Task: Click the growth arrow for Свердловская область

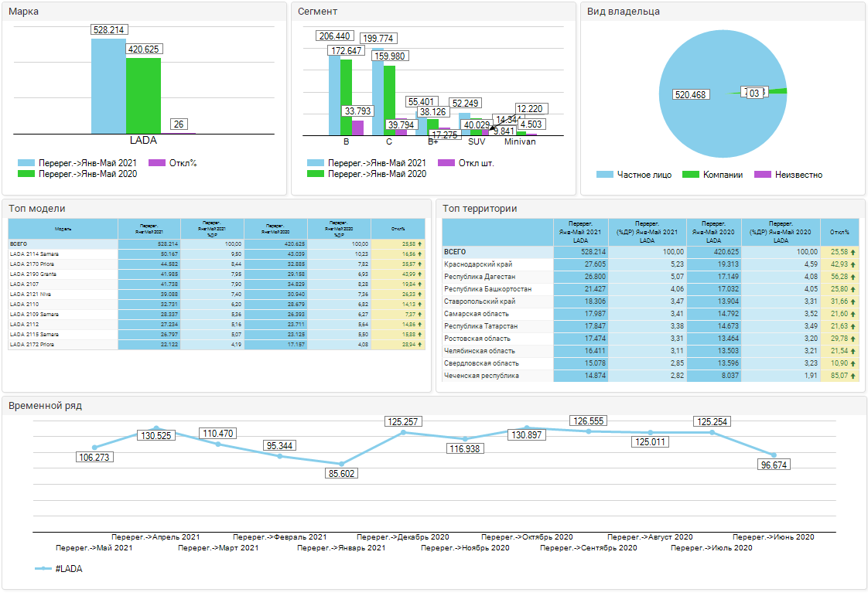Action: point(853,363)
